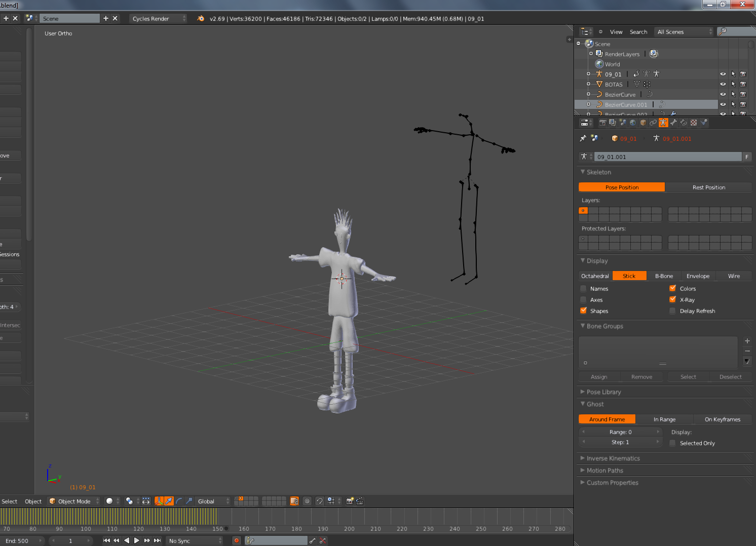Open the Render properties camera tab
Image resolution: width=756 pixels, height=546 pixels.
click(602, 123)
